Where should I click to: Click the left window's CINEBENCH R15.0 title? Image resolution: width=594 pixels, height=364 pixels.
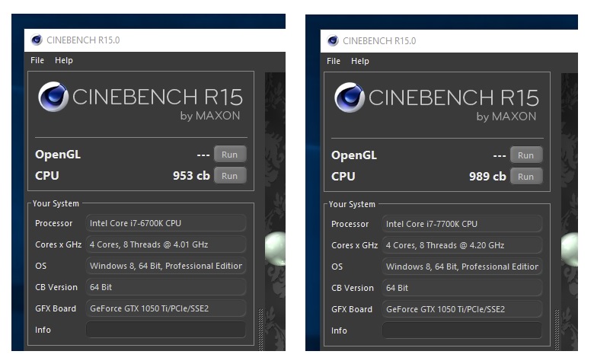(83, 40)
